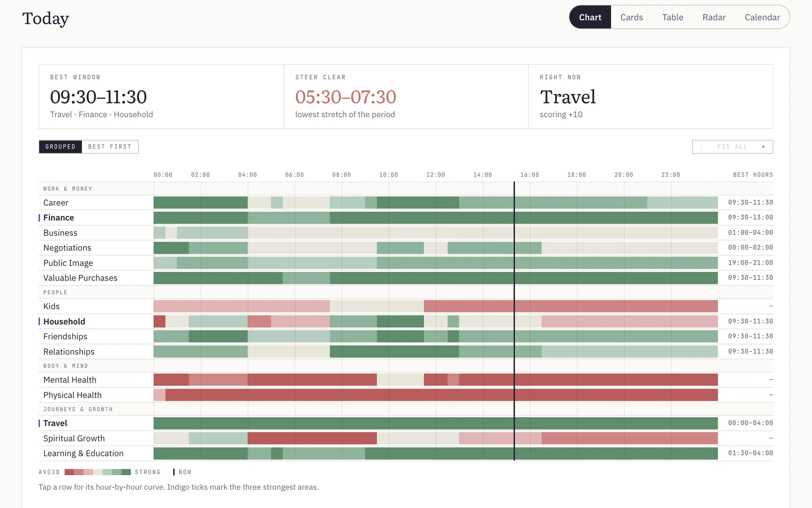
Task: Click Negotiations best hours 00:00-02:00
Action: point(750,248)
